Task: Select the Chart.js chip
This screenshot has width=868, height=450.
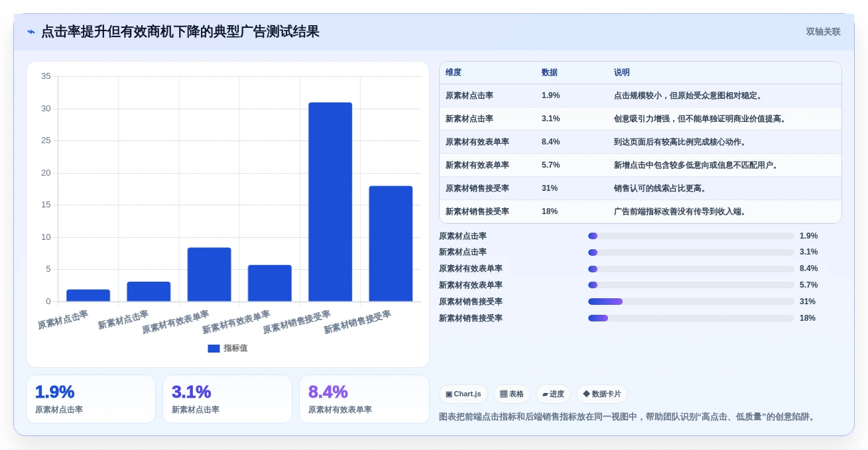Action: 464,394
